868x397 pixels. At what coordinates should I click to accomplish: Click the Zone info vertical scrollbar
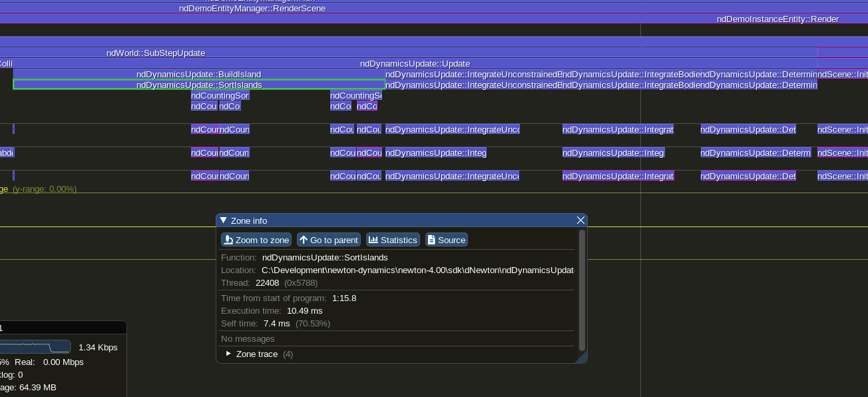click(x=582, y=290)
